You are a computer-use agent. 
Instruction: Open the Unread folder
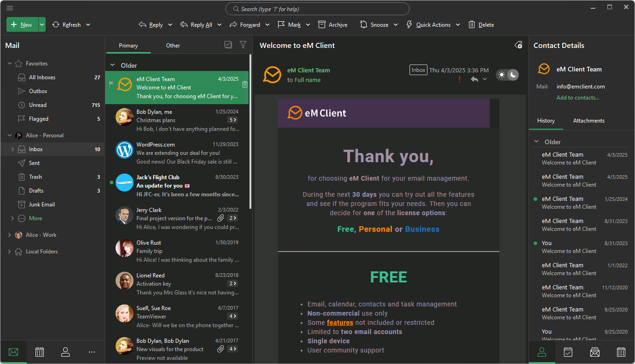click(x=53, y=105)
